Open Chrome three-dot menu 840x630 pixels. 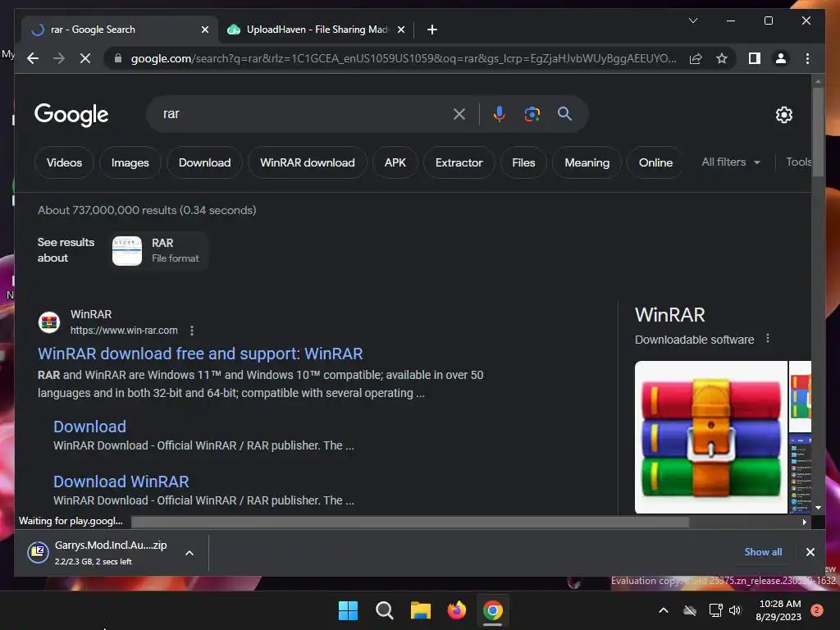[807, 58]
